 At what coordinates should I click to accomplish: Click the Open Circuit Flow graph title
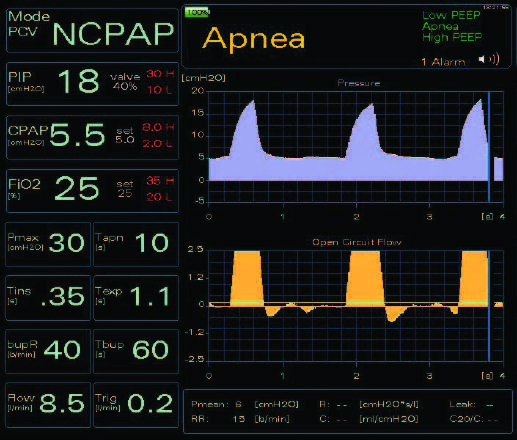[357, 242]
